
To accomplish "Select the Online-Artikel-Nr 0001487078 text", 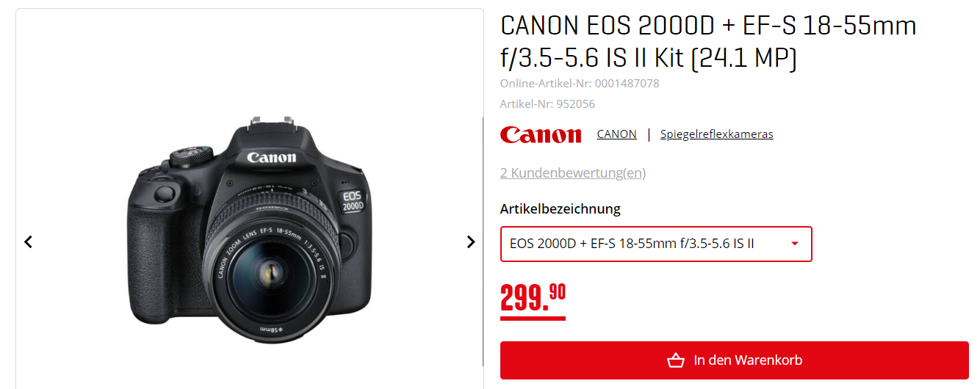I will tap(580, 84).
